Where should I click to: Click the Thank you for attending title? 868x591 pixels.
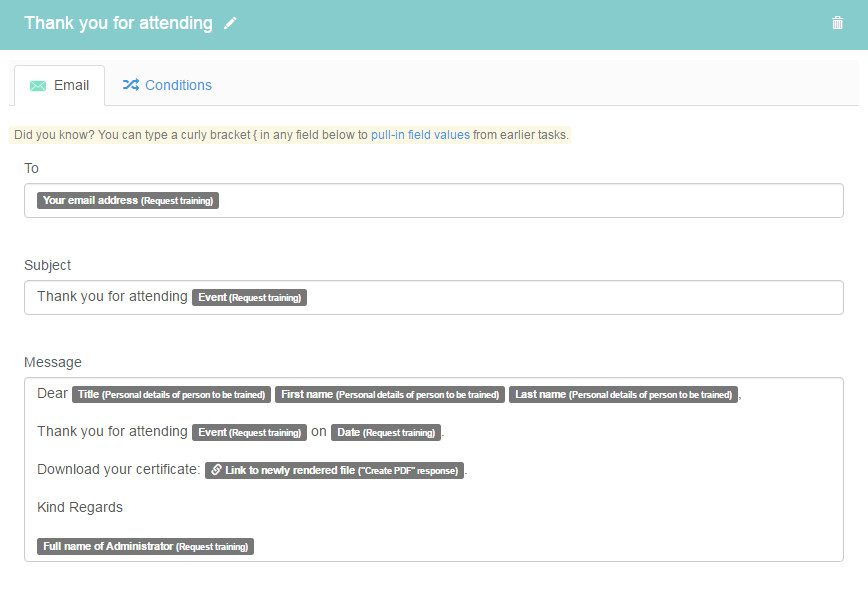[x=118, y=23]
